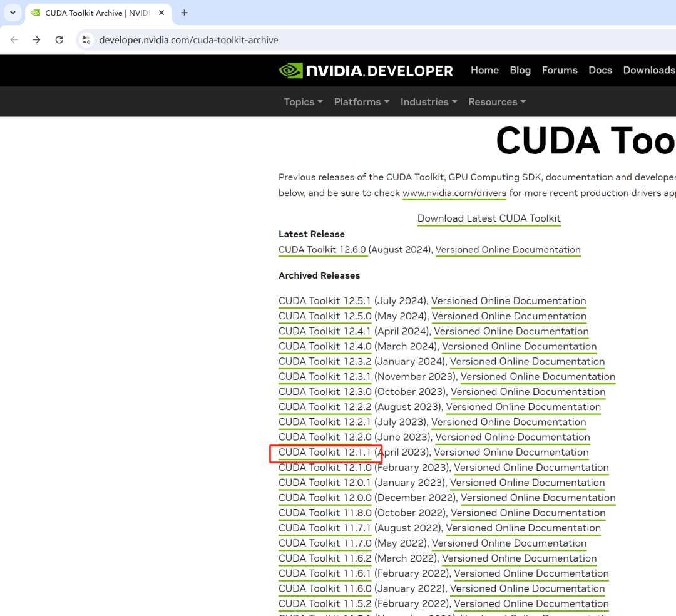This screenshot has height=616, width=676.
Task: Open new tab with plus icon
Action: 185,13
